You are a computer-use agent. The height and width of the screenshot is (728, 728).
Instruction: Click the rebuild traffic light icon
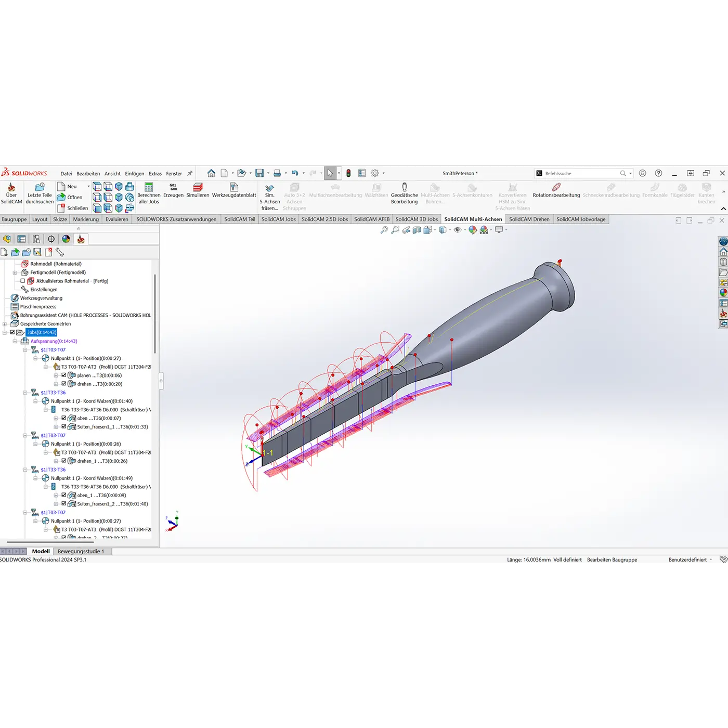click(x=348, y=173)
